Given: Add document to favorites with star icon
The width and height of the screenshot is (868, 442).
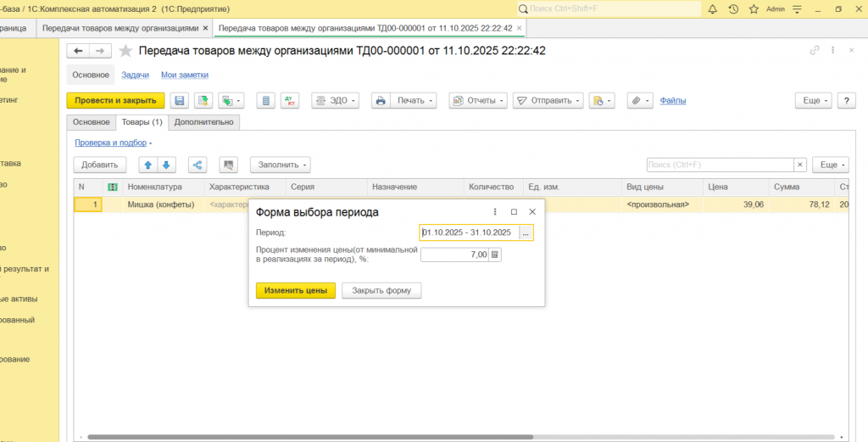Looking at the screenshot, I should 125,51.
